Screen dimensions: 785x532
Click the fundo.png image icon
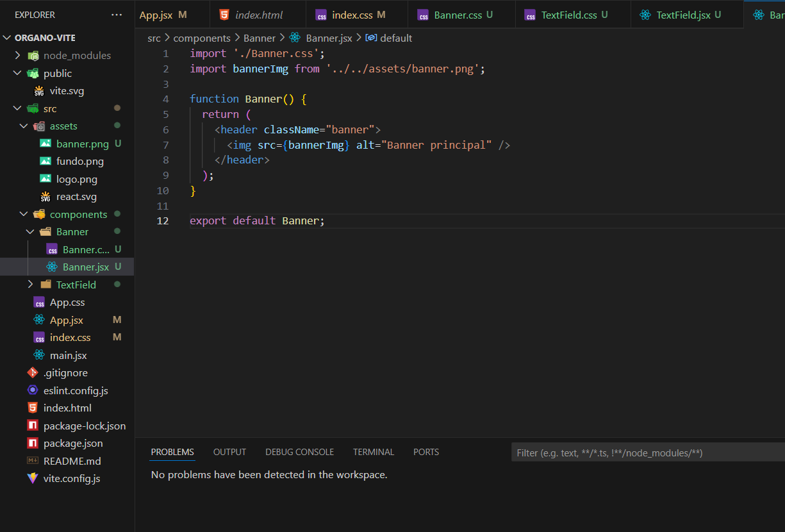pos(45,162)
